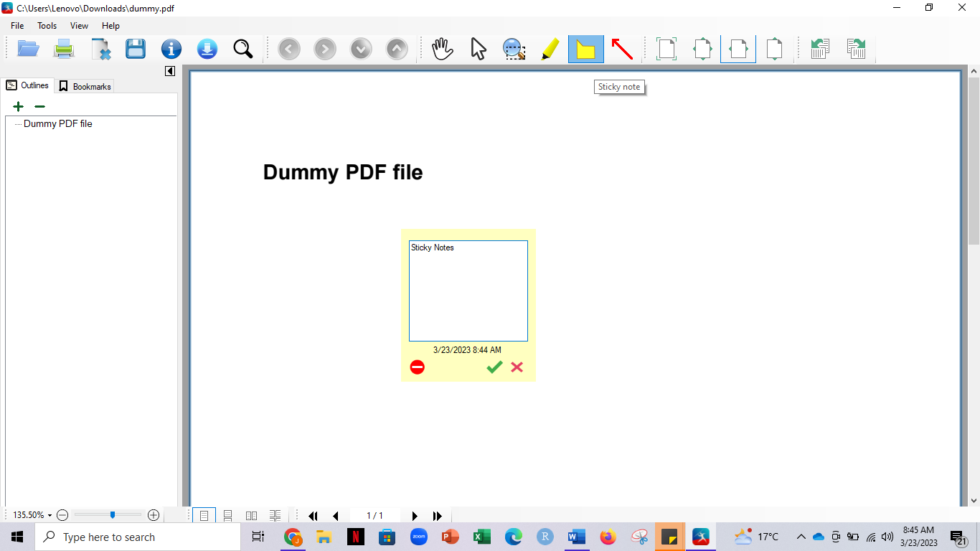
Task: Click the grey down arrow navigation button
Action: click(361, 49)
